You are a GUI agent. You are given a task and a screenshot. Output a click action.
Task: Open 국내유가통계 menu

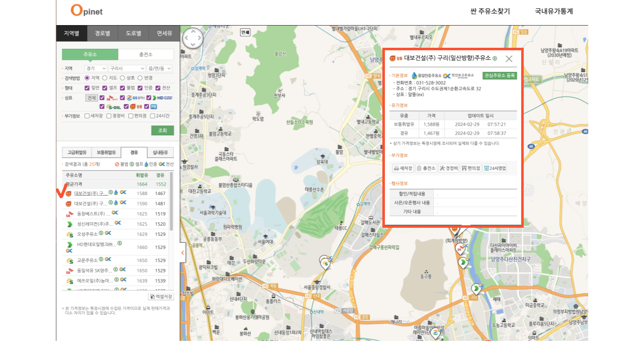554,11
